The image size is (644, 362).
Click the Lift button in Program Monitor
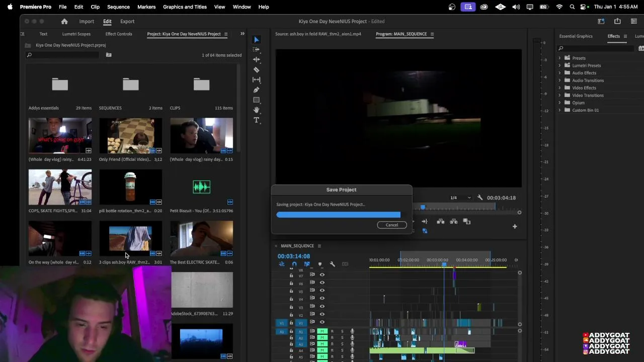tap(441, 222)
